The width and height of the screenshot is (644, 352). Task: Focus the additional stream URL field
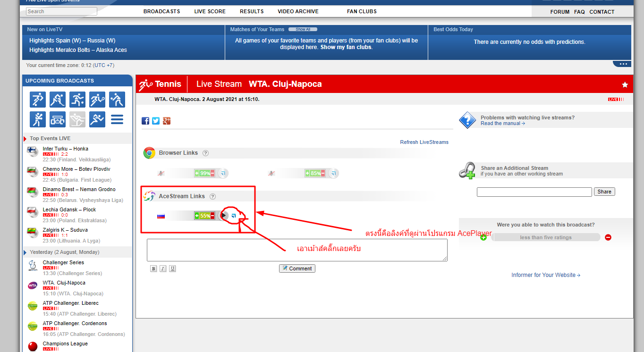click(x=534, y=192)
